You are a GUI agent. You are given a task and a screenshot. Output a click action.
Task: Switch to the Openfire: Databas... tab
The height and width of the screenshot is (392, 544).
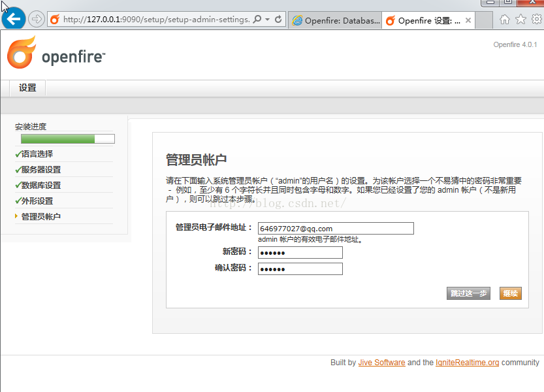coord(335,20)
